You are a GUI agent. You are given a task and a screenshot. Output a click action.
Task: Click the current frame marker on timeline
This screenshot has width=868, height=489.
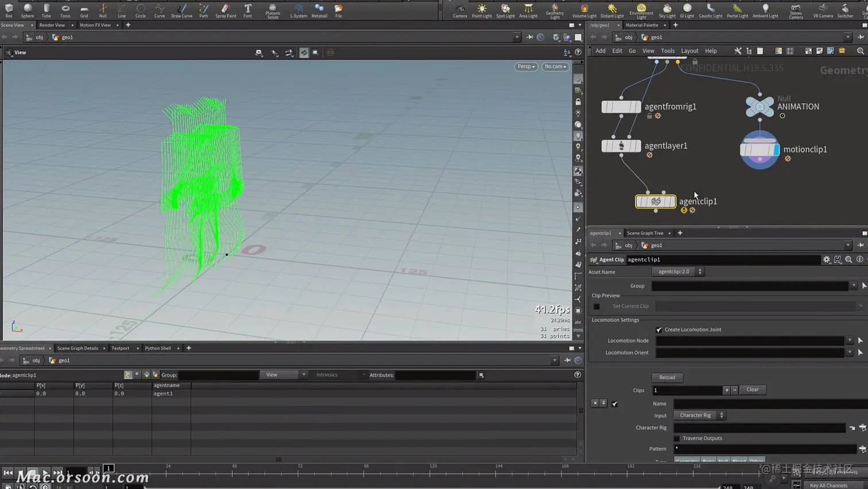(108, 468)
